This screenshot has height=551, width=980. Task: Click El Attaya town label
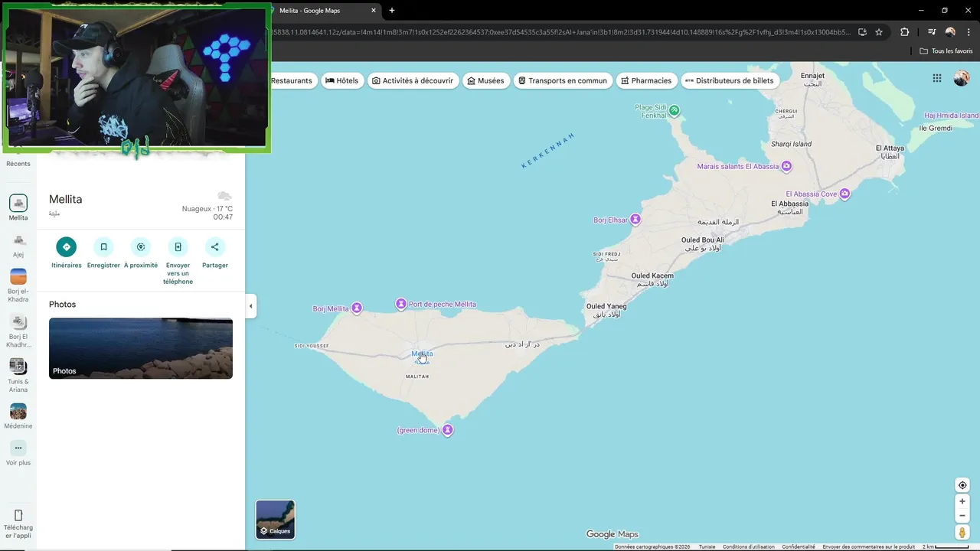(890, 148)
